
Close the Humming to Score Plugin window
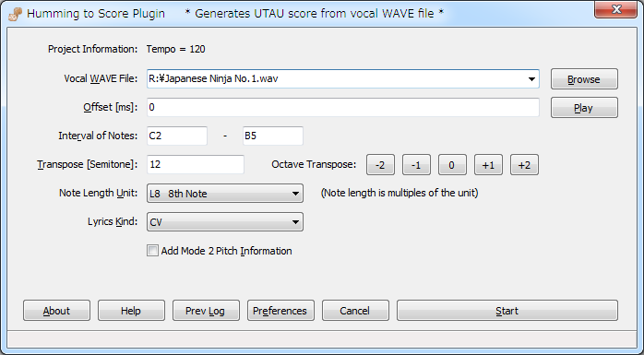[x=615, y=9]
